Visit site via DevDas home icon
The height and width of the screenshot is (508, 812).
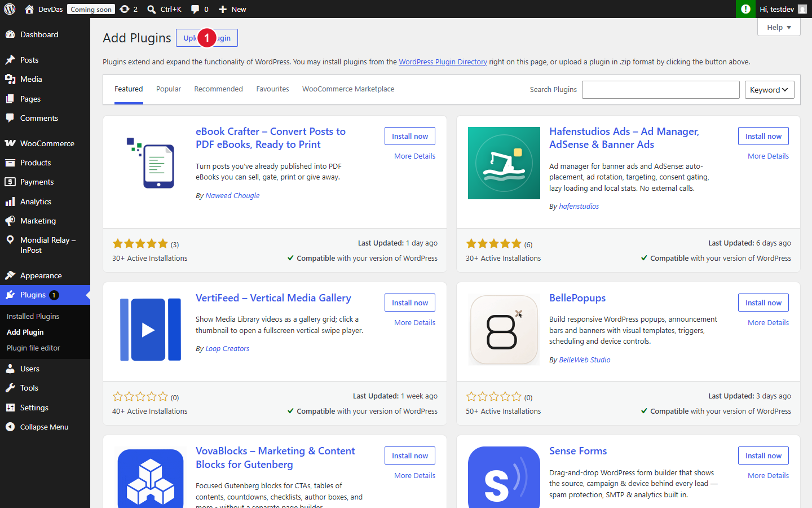click(x=29, y=9)
